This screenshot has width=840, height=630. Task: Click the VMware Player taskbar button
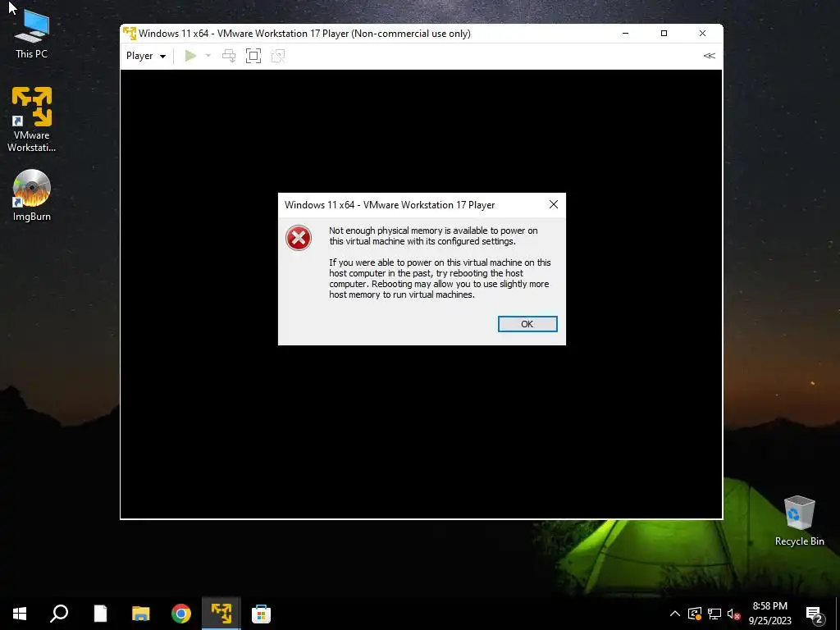(x=221, y=614)
